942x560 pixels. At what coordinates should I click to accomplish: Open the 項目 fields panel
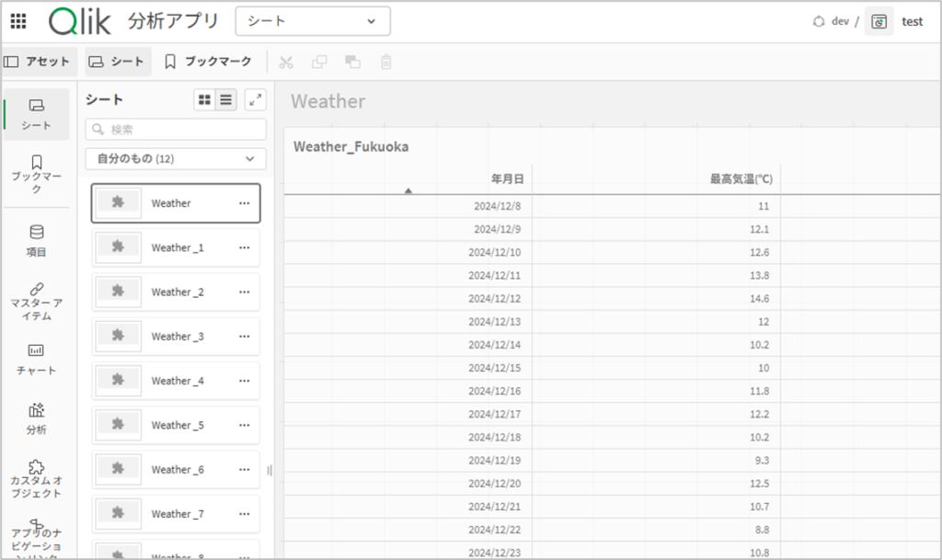(x=36, y=240)
